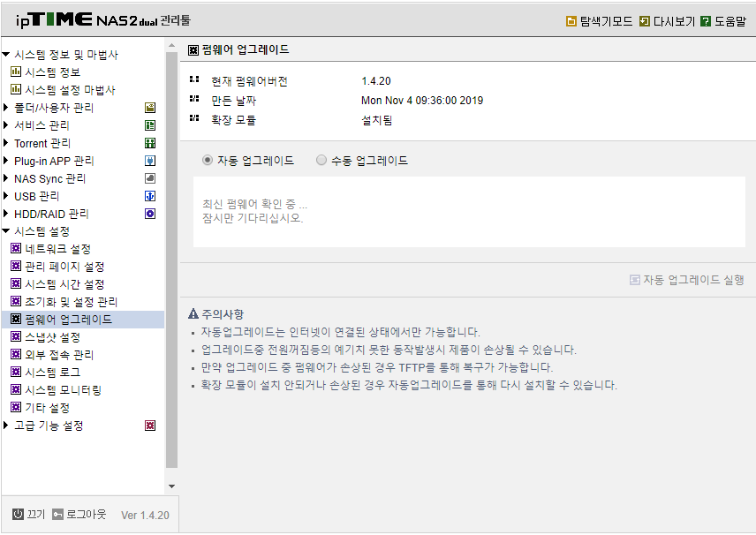The width and height of the screenshot is (756, 535).
Task: Click the icon beside 관리 페이지 설정
Action: click(16, 267)
